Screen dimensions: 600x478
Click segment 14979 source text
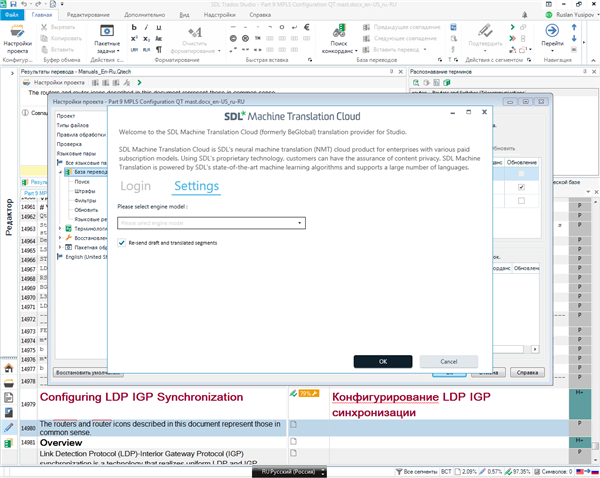[141, 397]
